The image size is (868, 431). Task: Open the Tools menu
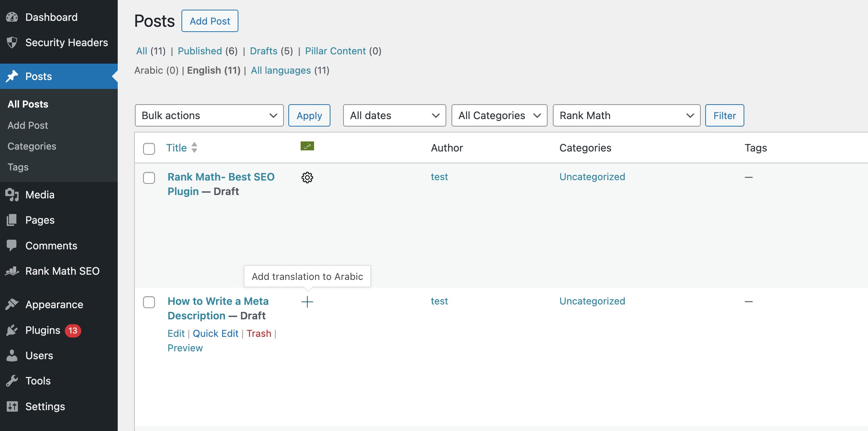click(59, 381)
